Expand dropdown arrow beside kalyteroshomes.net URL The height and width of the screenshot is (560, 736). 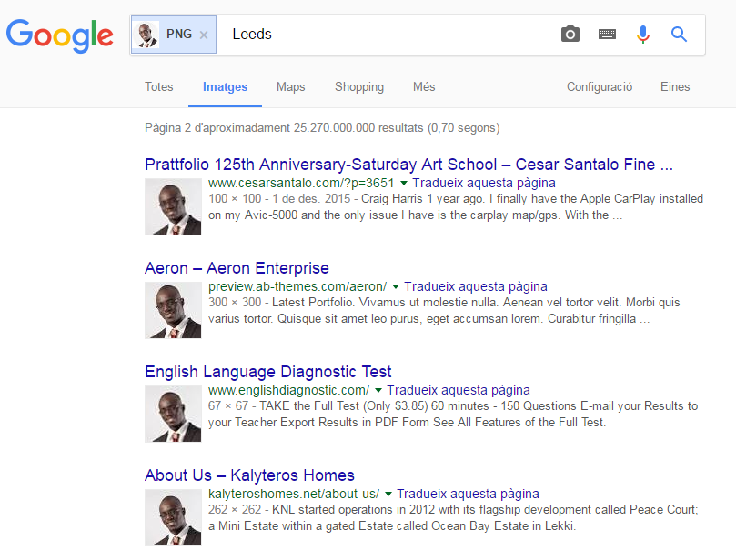(388, 494)
